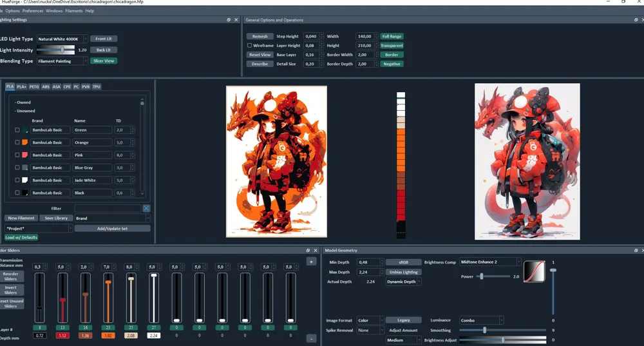The width and height of the screenshot is (644, 346).
Task: Click the Black filament color chip
Action: 25,193
